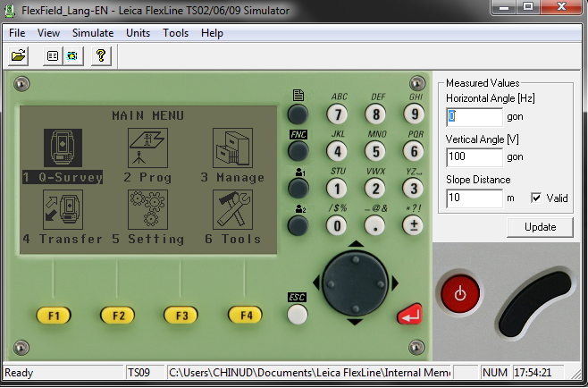The width and height of the screenshot is (588, 388).
Task: Tap the decimal point key
Action: 375,225
